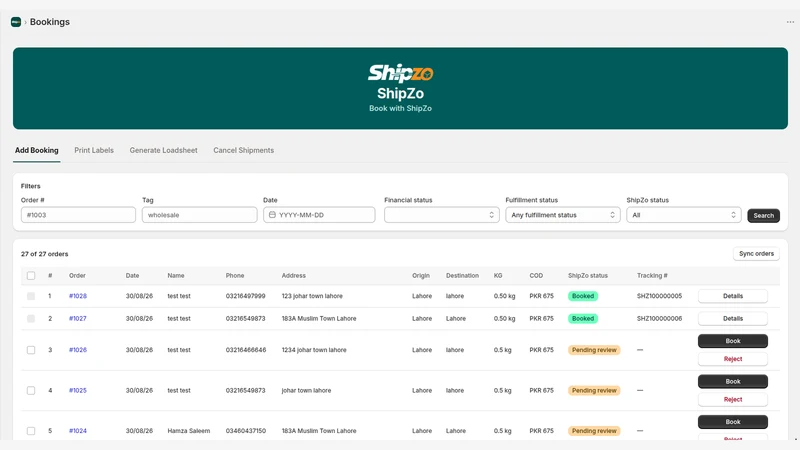
Task: Open the Generate Loadsheet tab
Action: pyautogui.click(x=163, y=151)
